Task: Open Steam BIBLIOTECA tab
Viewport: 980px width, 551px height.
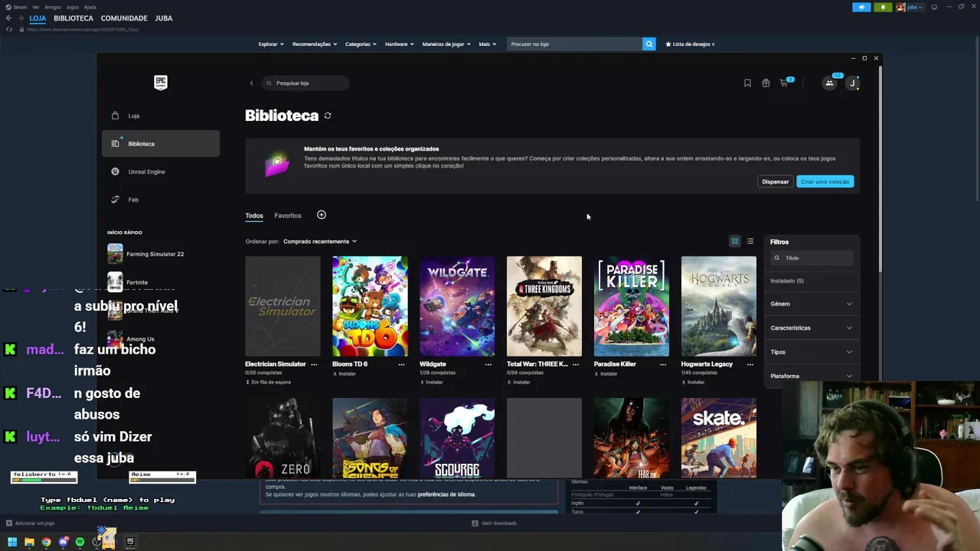Action: pyautogui.click(x=73, y=18)
